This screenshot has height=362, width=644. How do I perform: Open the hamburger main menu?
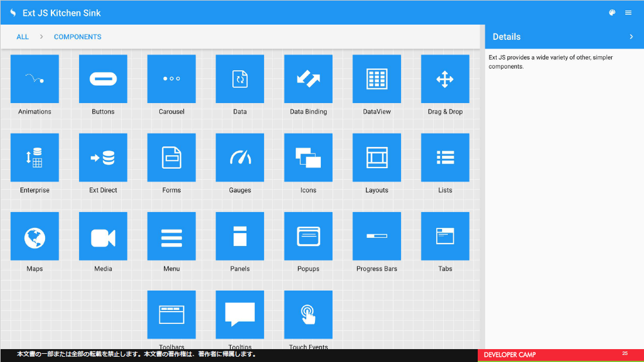pos(628,13)
